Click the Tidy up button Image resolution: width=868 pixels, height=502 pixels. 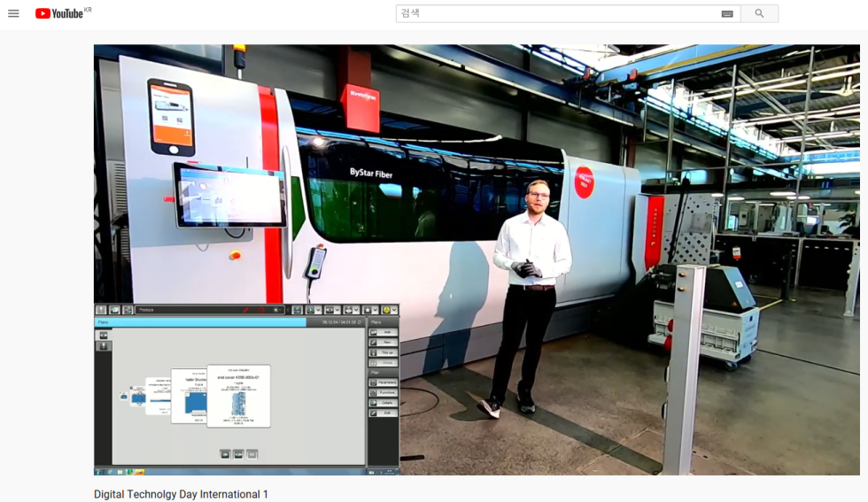383,352
